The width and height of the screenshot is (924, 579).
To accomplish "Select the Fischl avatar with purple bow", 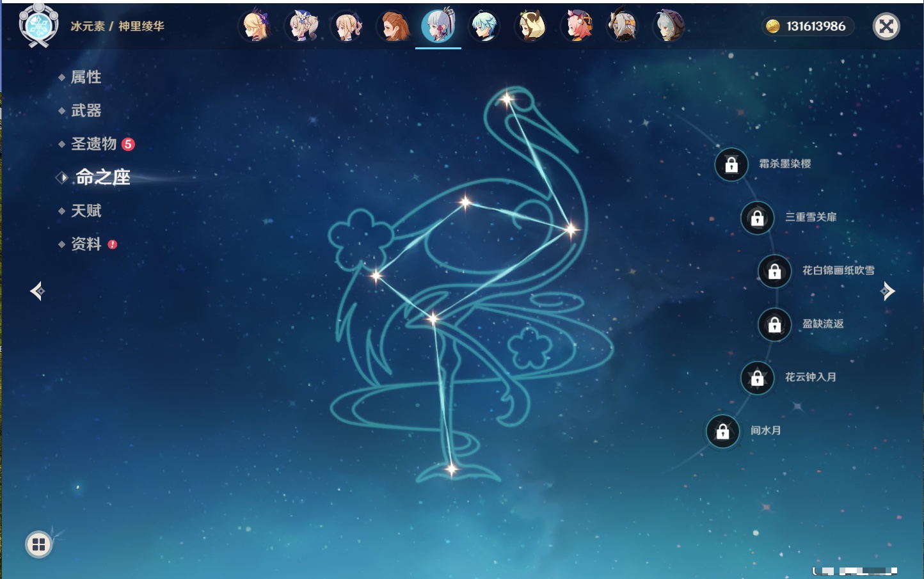I will pyautogui.click(x=256, y=26).
